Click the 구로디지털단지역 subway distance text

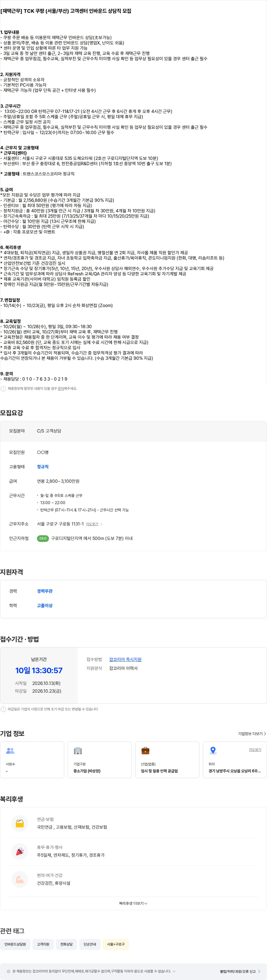pos(92,538)
